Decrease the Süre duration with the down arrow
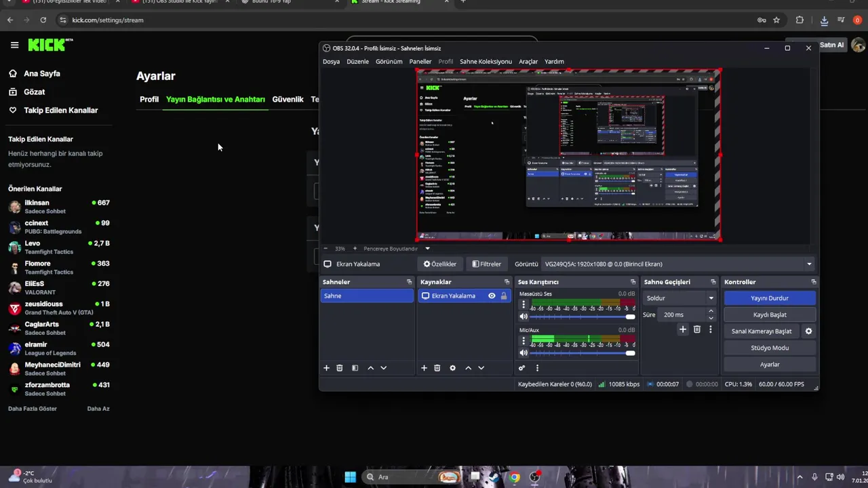The width and height of the screenshot is (868, 488). [x=711, y=318]
